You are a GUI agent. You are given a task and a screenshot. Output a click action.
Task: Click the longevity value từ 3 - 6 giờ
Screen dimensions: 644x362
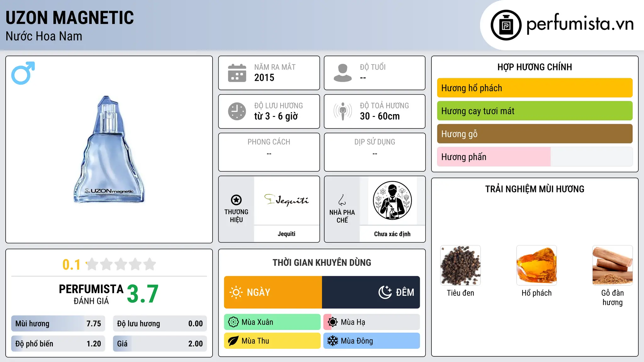tap(276, 116)
